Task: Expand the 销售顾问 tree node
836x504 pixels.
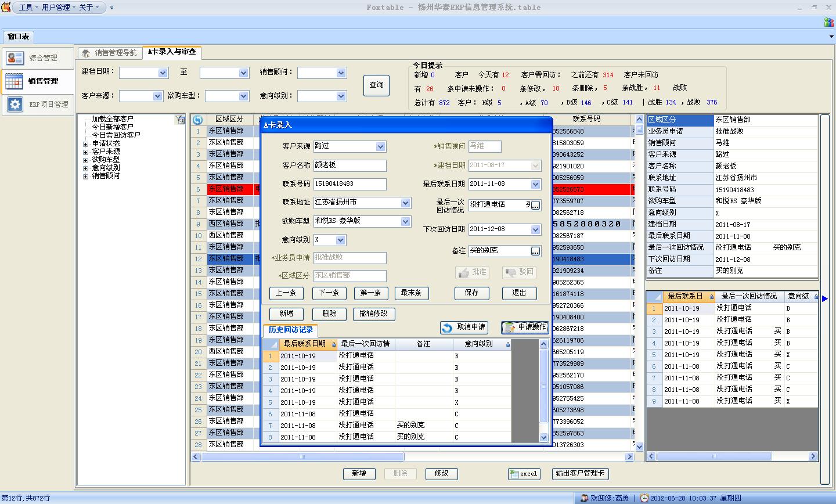Action: pyautogui.click(x=86, y=176)
